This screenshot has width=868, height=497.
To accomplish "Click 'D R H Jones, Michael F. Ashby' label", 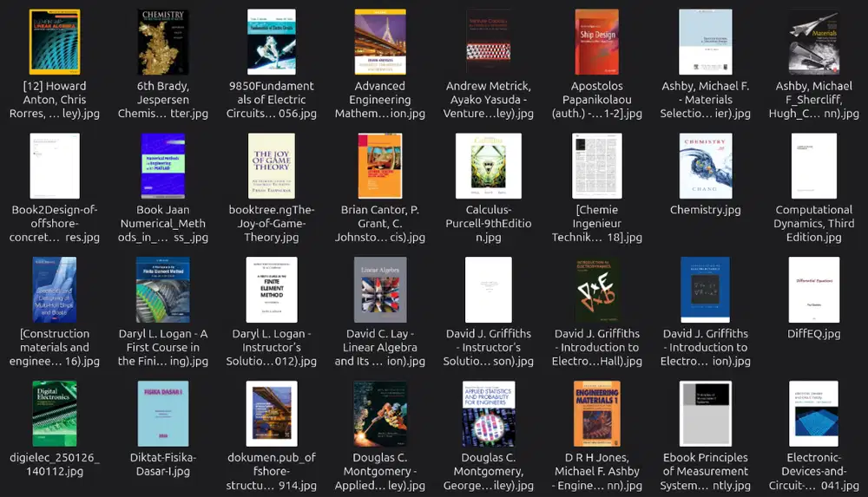I will (597, 472).
